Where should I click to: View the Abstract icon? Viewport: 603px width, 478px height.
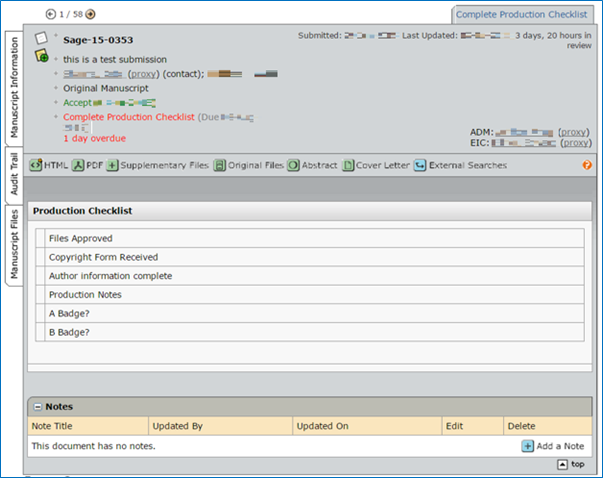pos(293,165)
